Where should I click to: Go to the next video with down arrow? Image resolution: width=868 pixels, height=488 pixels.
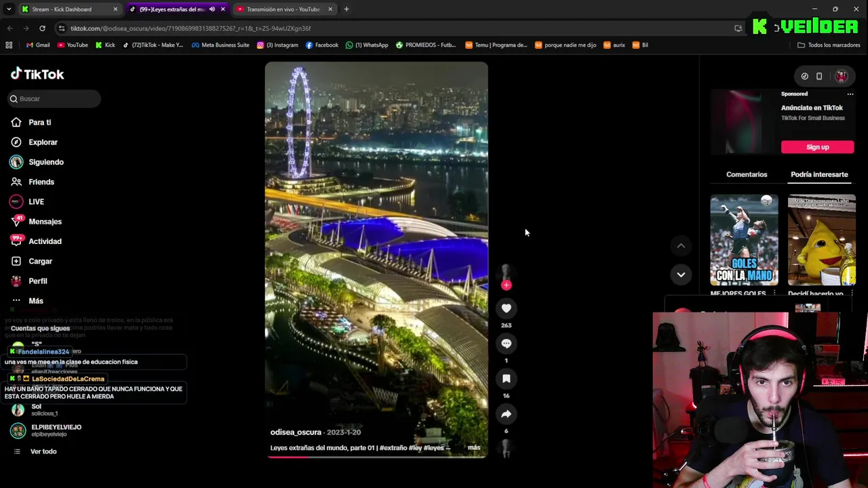681,274
